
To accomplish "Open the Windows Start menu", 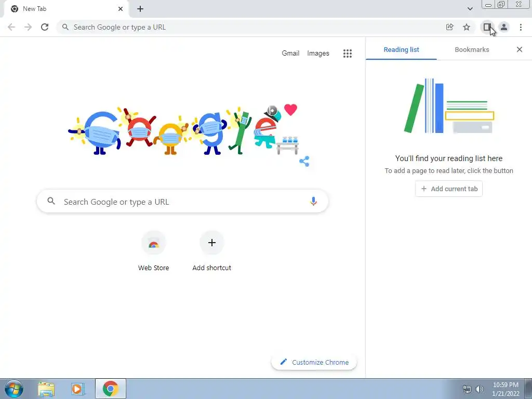I will (14, 389).
